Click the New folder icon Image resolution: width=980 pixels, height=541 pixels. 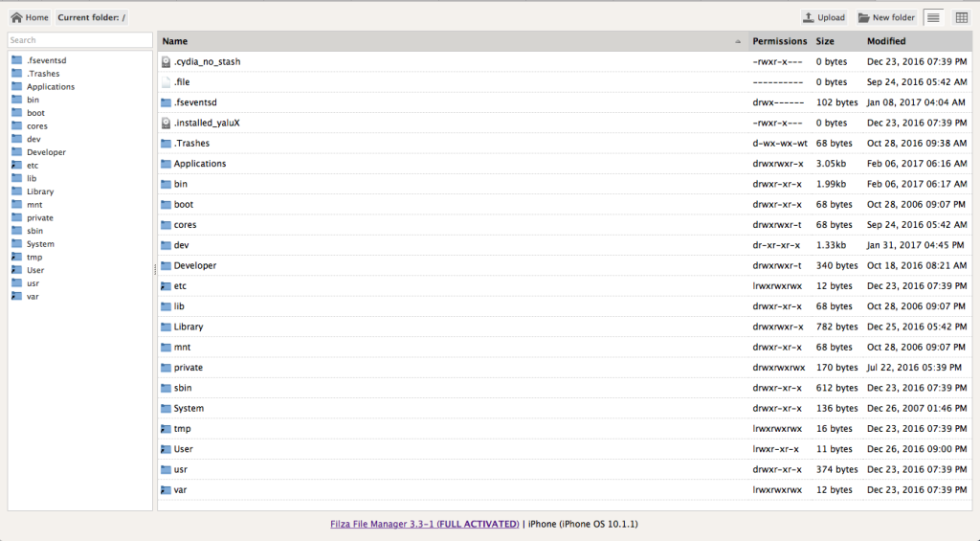(x=864, y=17)
